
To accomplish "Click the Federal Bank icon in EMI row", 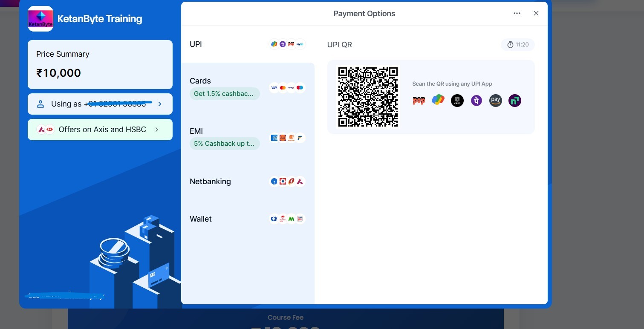I will (300, 138).
